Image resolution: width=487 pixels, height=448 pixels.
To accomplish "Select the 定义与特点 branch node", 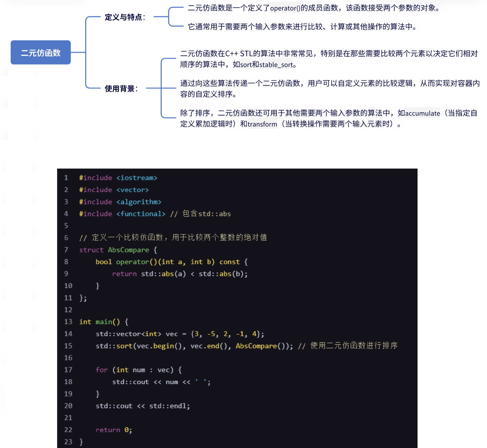I will coord(125,17).
